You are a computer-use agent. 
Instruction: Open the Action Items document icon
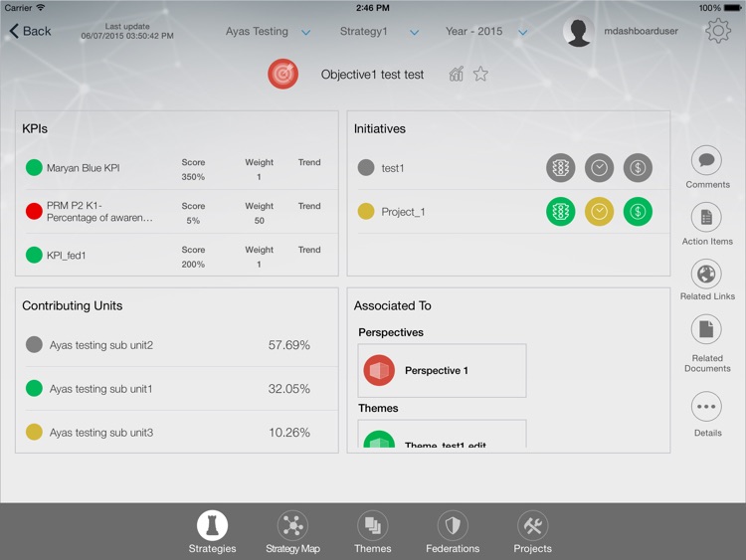click(x=706, y=218)
